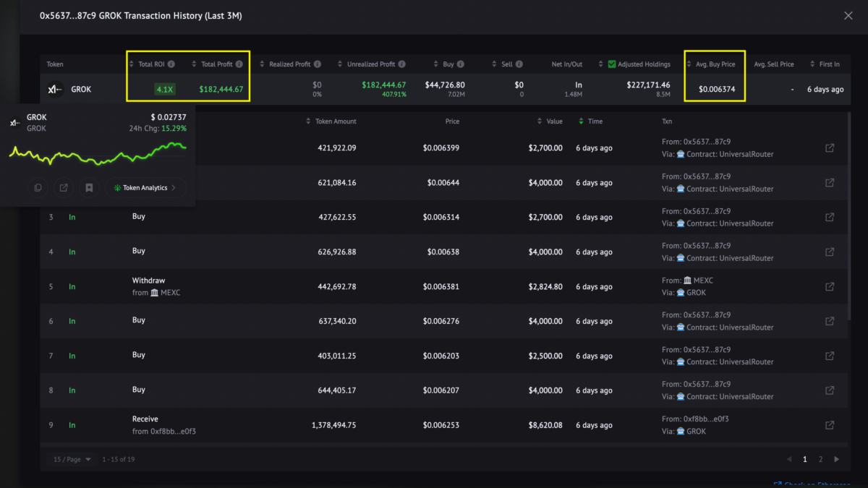Click the 4.1X ROI badge
Image resolution: width=868 pixels, height=488 pixels.
(164, 90)
